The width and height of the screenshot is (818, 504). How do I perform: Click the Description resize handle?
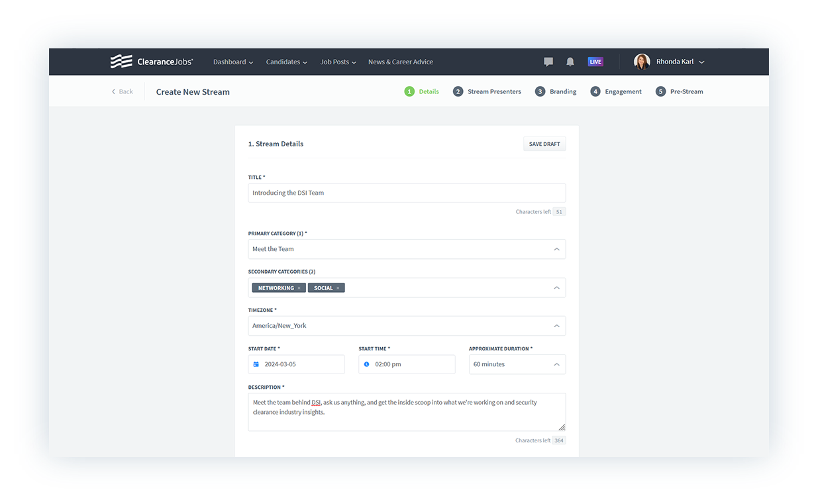(x=562, y=427)
